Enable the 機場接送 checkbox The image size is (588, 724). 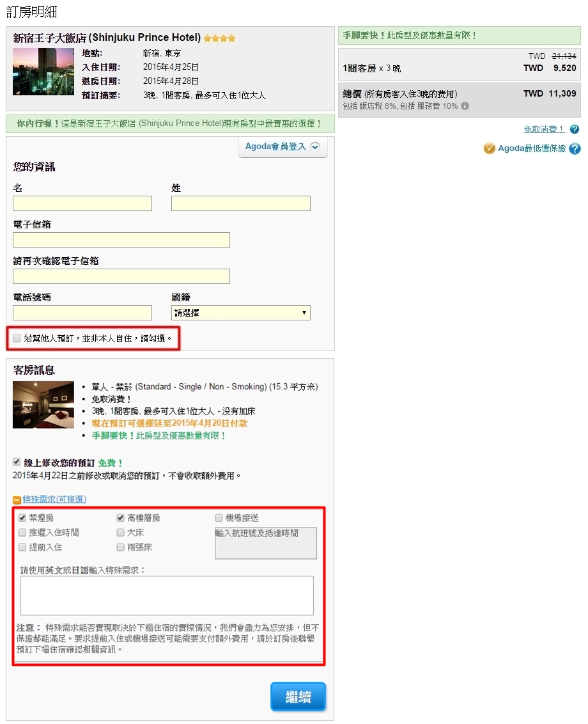tap(219, 517)
